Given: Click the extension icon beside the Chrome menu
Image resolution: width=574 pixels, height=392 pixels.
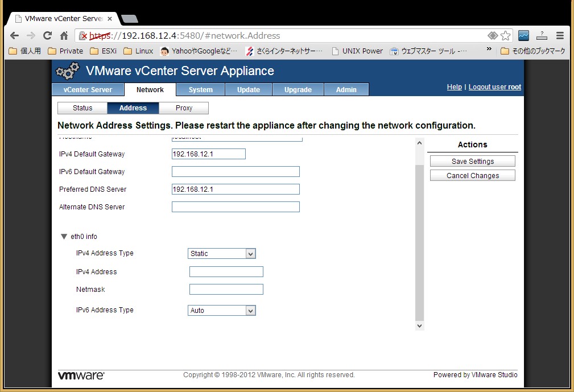Looking at the screenshot, I should click(542, 35).
